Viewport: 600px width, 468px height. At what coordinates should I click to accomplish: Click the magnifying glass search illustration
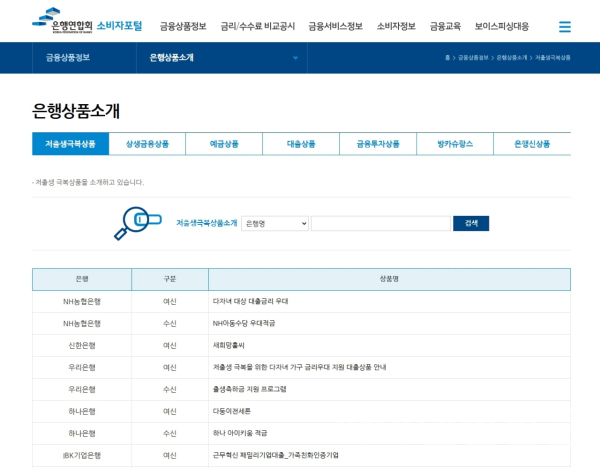click(138, 223)
